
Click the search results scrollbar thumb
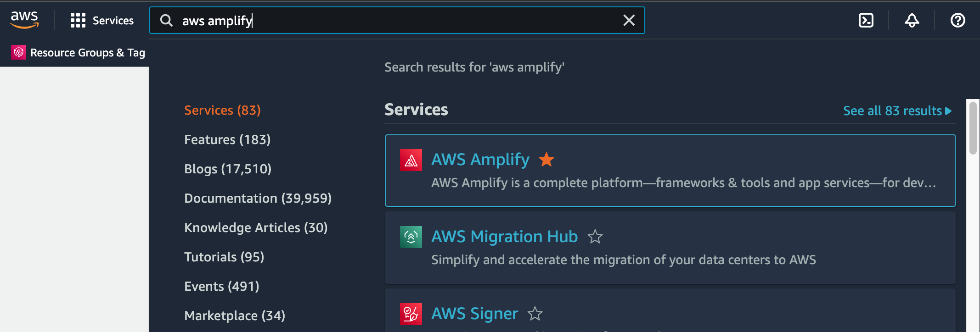point(973,128)
